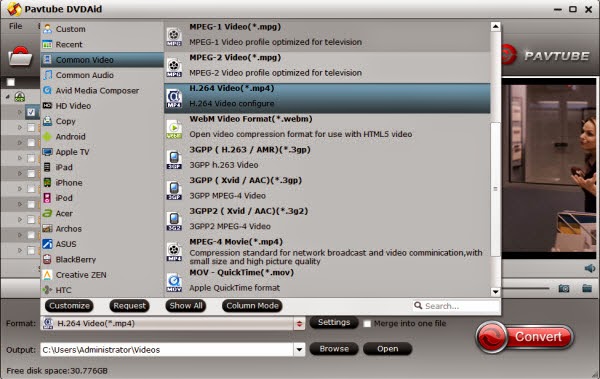
Task: Click the MPEG-2 Video format icon
Action: tap(174, 67)
